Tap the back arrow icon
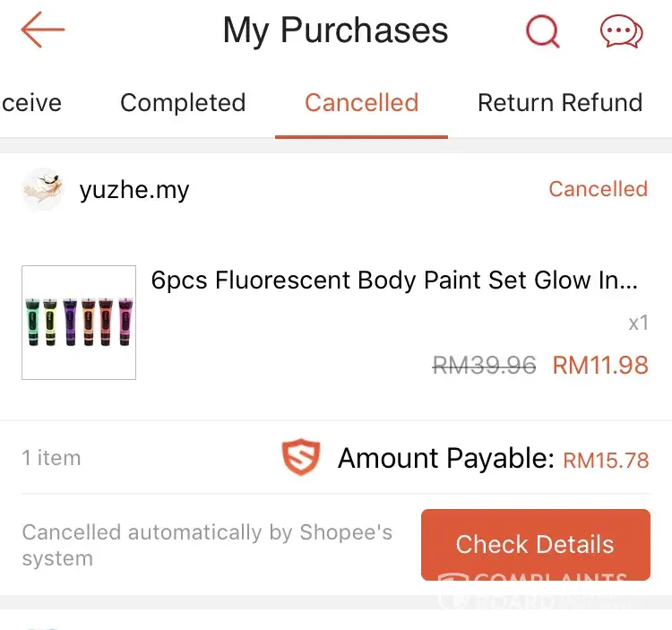The height and width of the screenshot is (630, 672). [43, 30]
